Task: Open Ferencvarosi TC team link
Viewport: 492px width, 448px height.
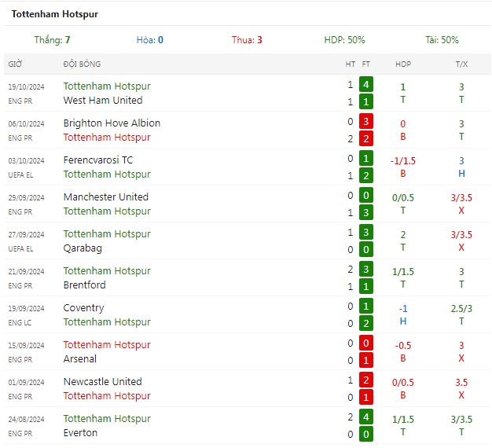Action: coord(98,160)
